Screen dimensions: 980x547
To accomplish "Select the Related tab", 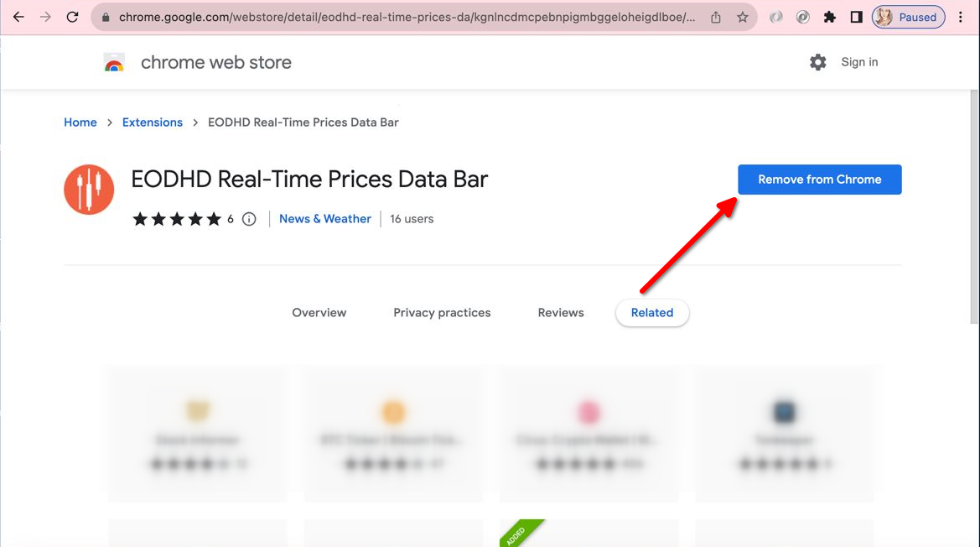I will coord(652,313).
